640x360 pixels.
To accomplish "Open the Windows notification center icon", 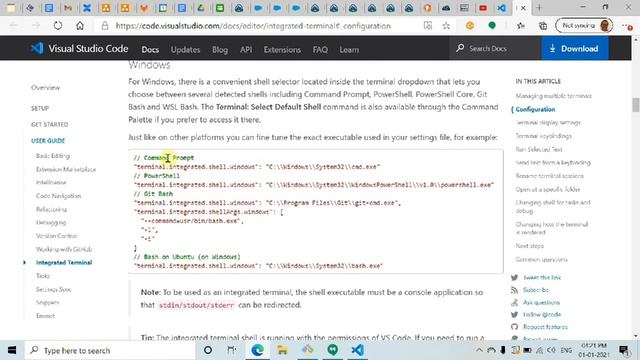I will click(623, 350).
